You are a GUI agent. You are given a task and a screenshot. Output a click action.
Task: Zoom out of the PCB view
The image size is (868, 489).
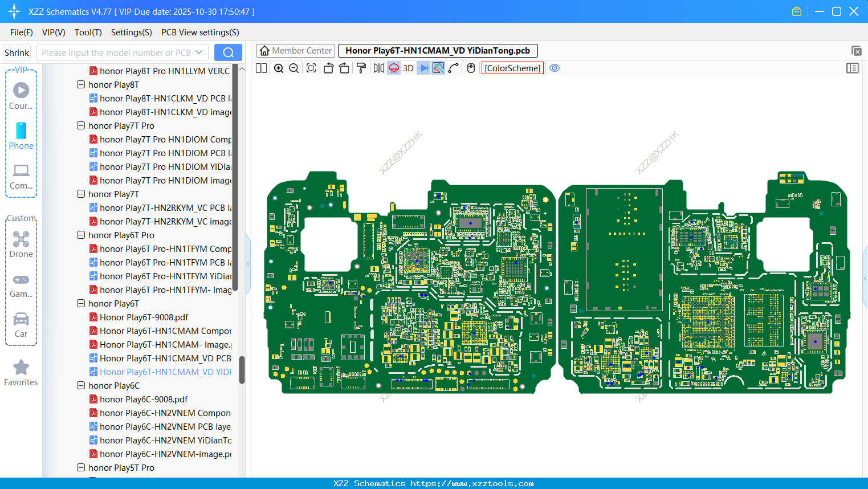[x=294, y=68]
